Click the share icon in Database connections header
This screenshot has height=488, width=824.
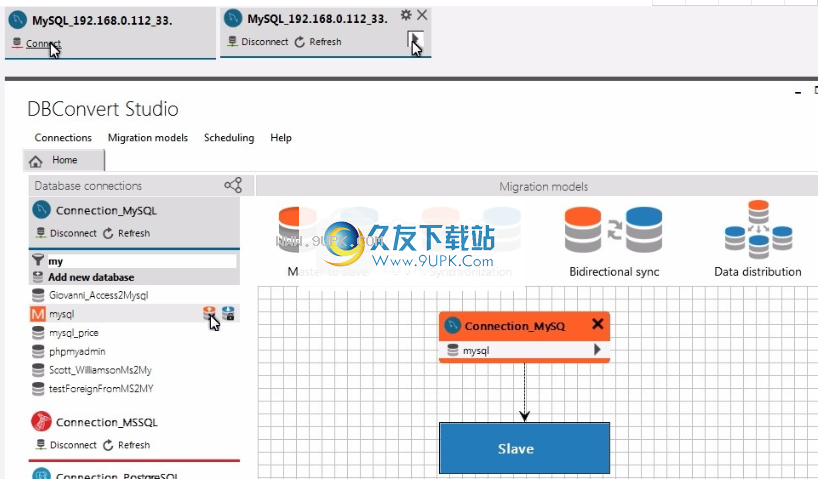[233, 185]
